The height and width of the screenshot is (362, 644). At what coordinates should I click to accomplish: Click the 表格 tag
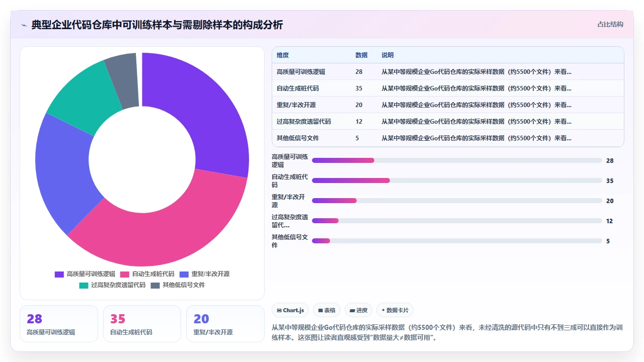(327, 310)
